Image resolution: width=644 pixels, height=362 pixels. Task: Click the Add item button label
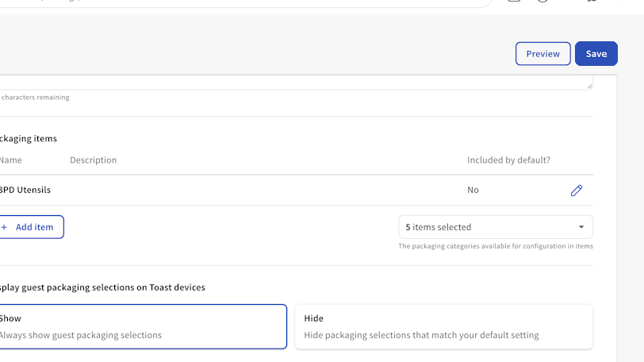[34, 227]
